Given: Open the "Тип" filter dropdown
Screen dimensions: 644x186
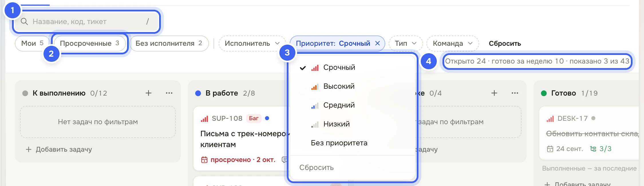Looking at the screenshot, I should click(406, 43).
